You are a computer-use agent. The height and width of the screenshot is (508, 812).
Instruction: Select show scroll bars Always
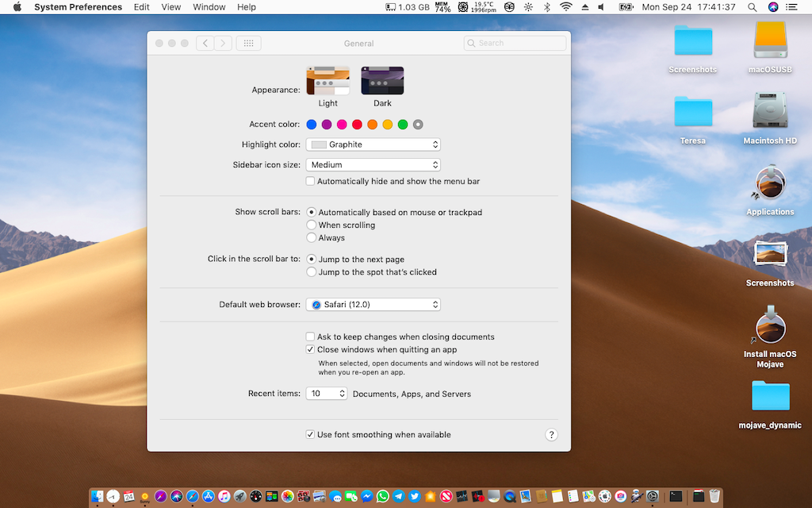point(311,237)
